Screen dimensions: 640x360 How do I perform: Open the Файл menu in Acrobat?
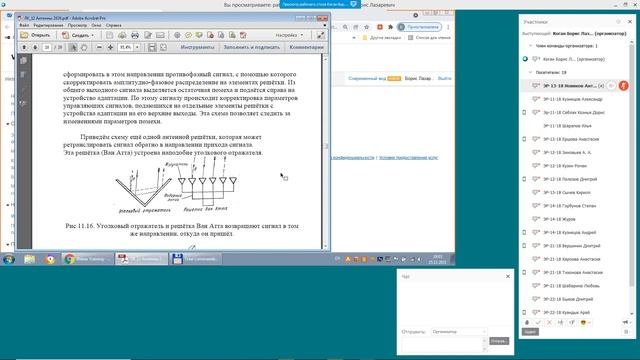(24, 25)
